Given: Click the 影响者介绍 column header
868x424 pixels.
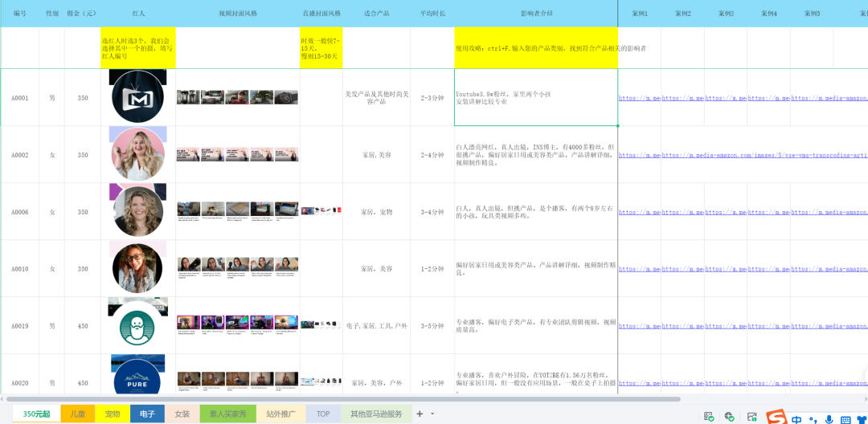Looking at the screenshot, I should coord(536,14).
